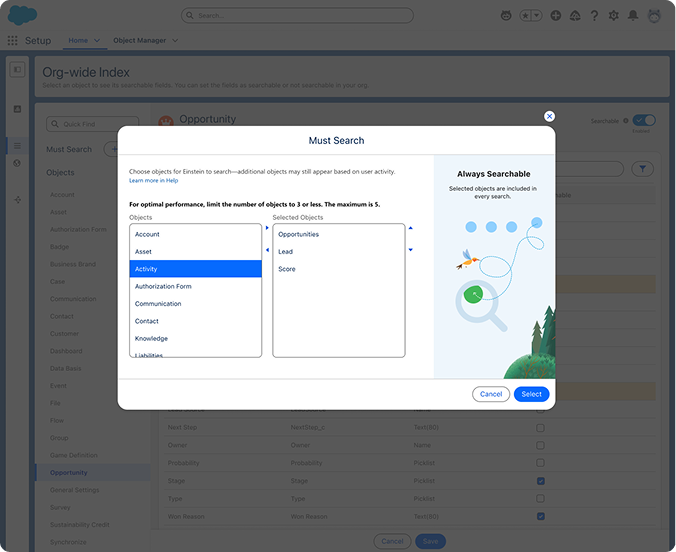Toggle the Searchable switch

click(x=644, y=120)
